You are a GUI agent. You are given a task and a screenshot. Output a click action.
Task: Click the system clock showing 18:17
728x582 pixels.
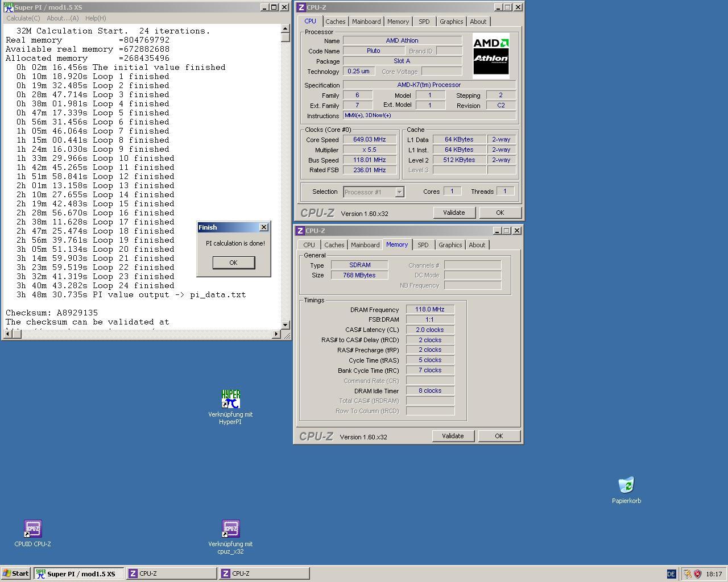pos(714,574)
